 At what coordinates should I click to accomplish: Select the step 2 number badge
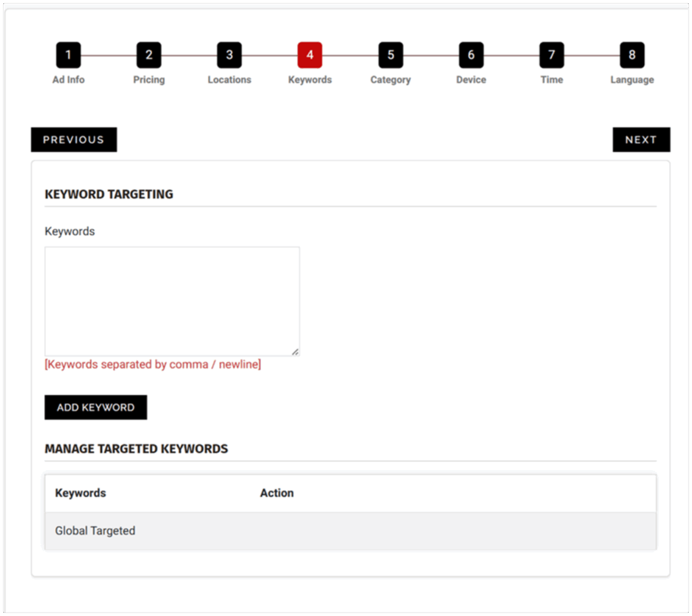(x=149, y=55)
